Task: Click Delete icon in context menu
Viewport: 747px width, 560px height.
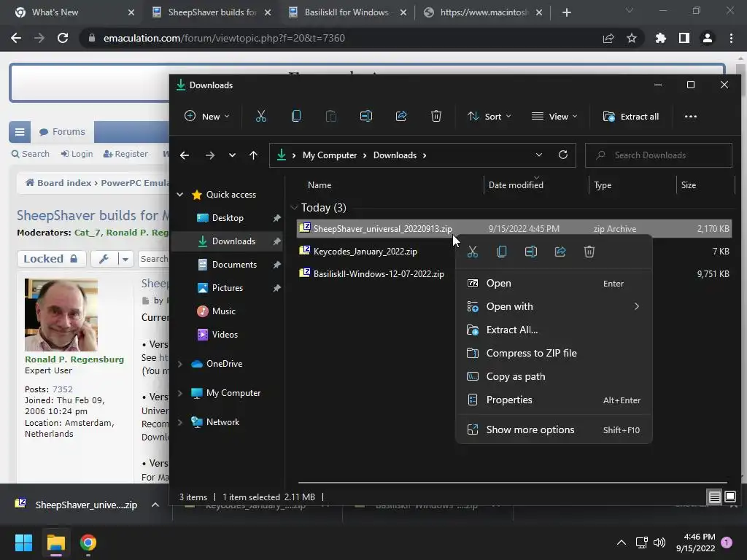Action: [589, 252]
